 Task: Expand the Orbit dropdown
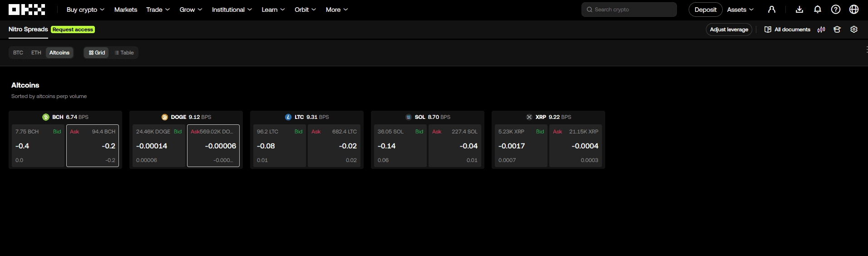pyautogui.click(x=306, y=10)
